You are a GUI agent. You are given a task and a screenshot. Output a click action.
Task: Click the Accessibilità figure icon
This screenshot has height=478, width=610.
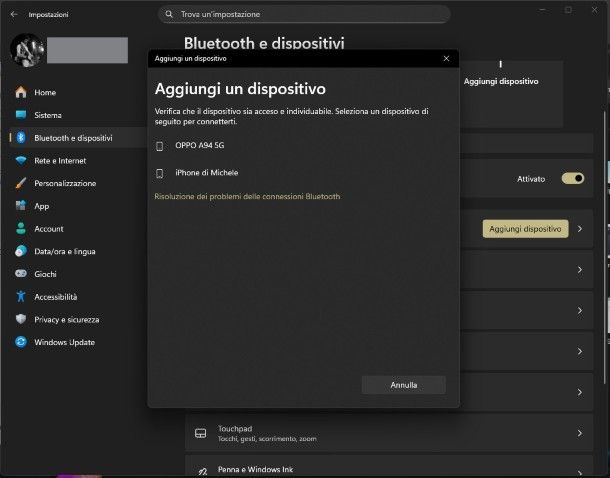pyautogui.click(x=21, y=296)
